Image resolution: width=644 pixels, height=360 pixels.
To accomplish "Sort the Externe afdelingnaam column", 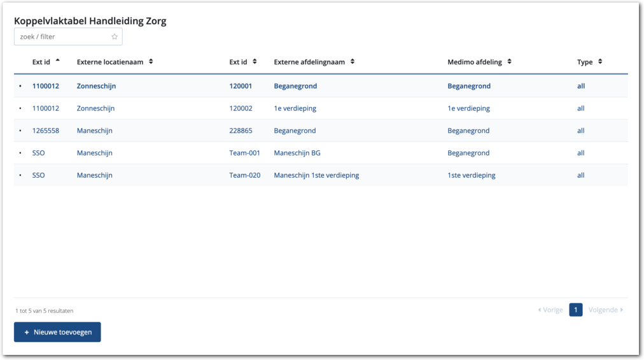I will click(353, 62).
